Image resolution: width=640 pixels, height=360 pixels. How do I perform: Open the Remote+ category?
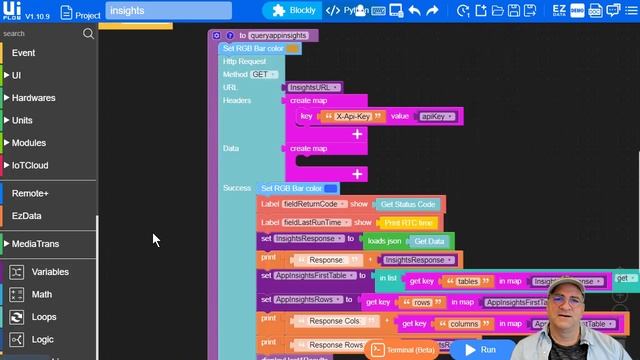(30, 193)
